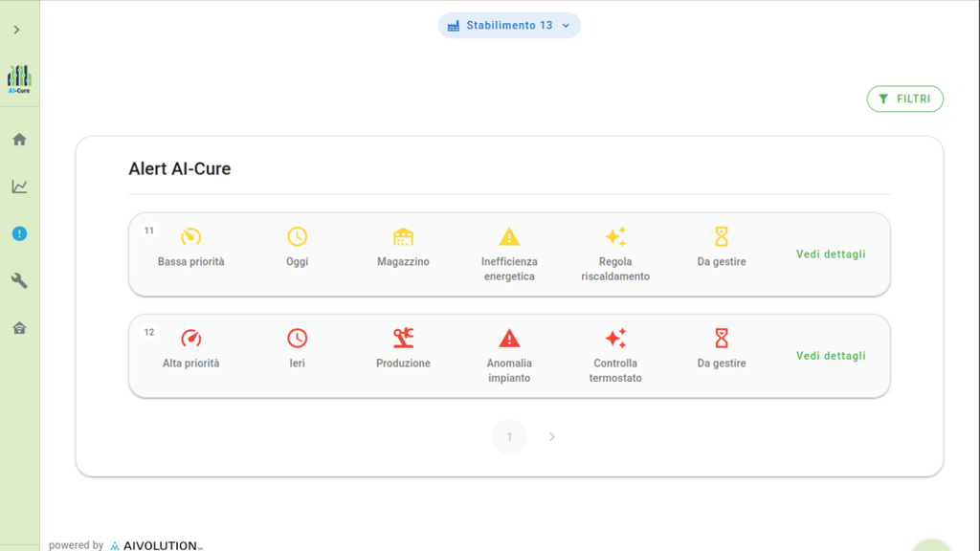
Task: Open the FILTRI filter button
Action: [x=904, y=99]
